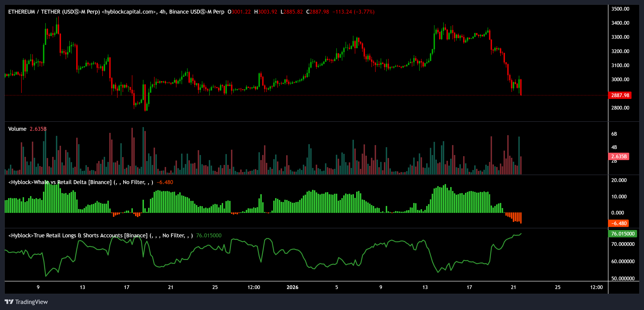Click the green 76.015000 value badge
Image resolution: width=644 pixels, height=310 pixels.
[622, 234]
